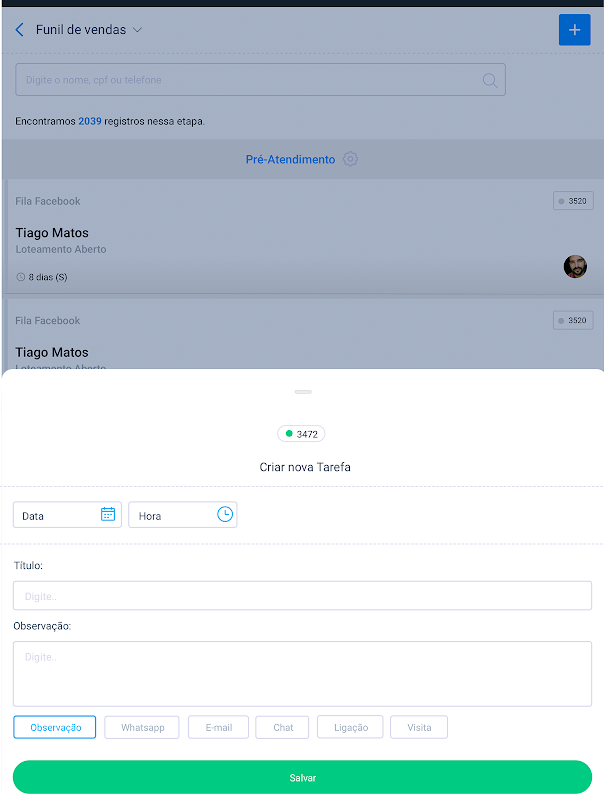Select the E-mail task type

218,727
